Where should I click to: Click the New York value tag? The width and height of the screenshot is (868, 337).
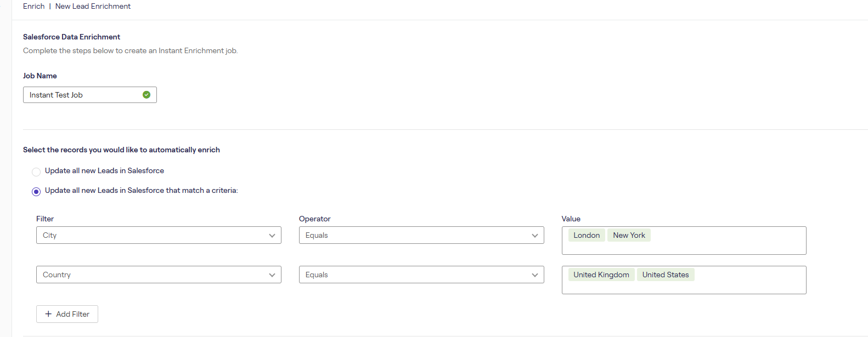tap(629, 235)
